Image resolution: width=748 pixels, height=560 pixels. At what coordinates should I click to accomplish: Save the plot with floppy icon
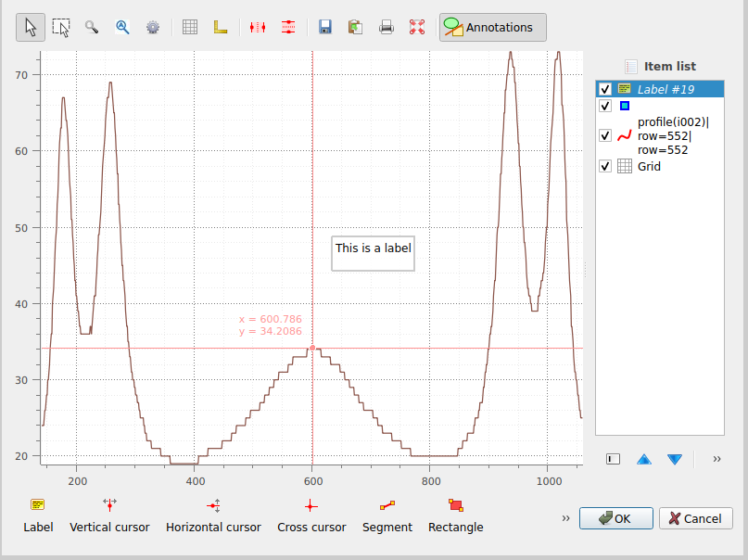point(325,27)
